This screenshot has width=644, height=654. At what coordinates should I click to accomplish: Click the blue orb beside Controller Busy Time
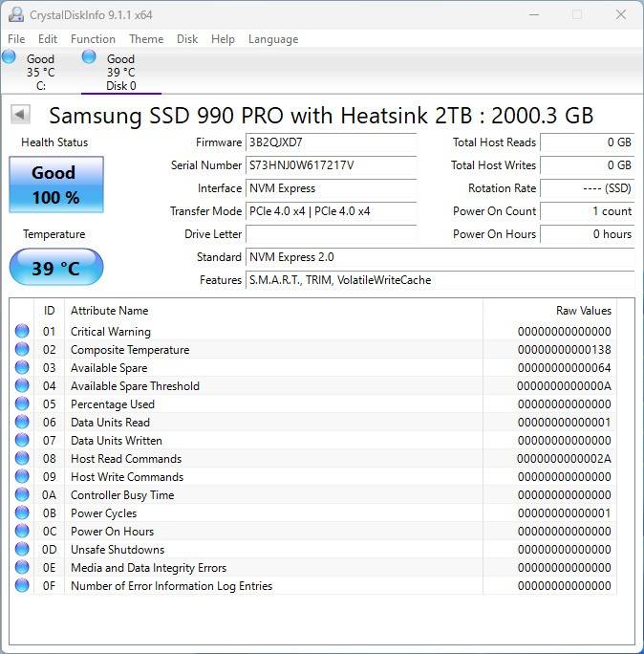click(22, 494)
